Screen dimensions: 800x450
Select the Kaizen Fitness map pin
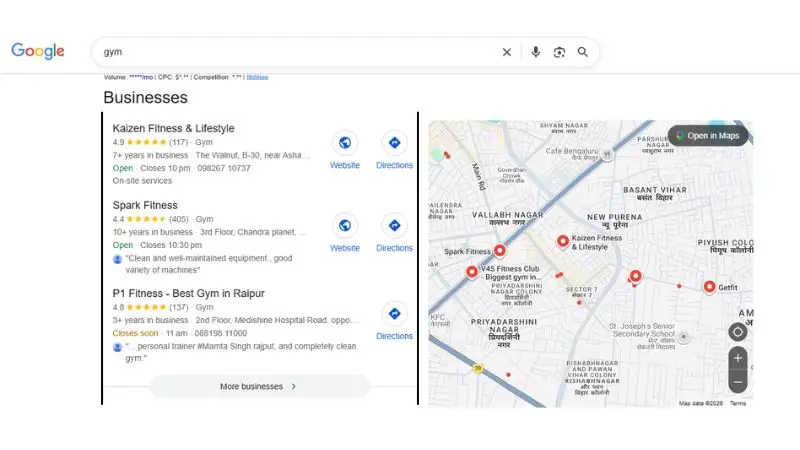pyautogui.click(x=563, y=241)
